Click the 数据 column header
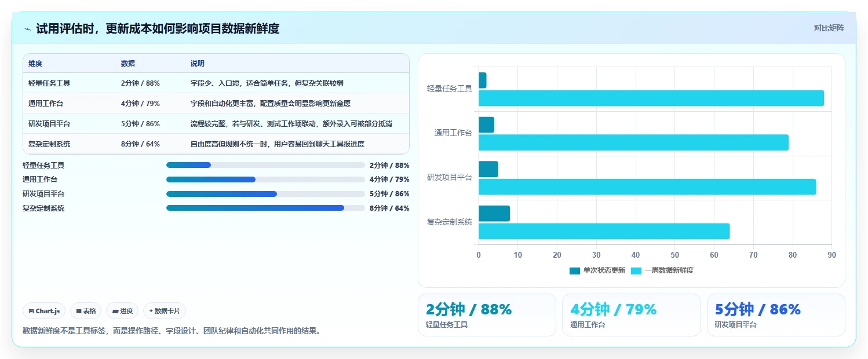Viewport: 868px width, 359px height. (x=128, y=64)
